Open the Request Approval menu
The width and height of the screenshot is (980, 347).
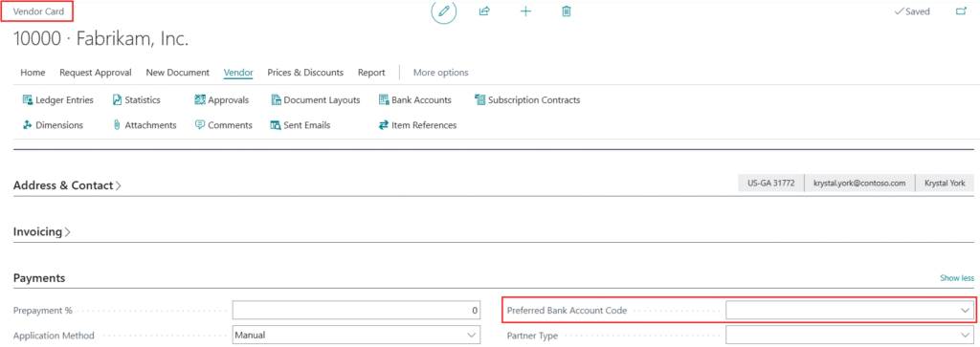pos(96,73)
